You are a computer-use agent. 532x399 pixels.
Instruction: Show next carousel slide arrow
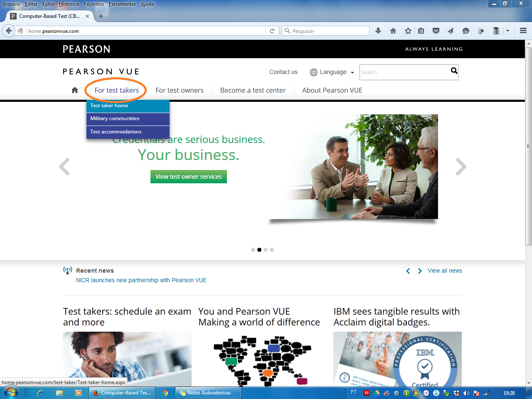coord(461,167)
